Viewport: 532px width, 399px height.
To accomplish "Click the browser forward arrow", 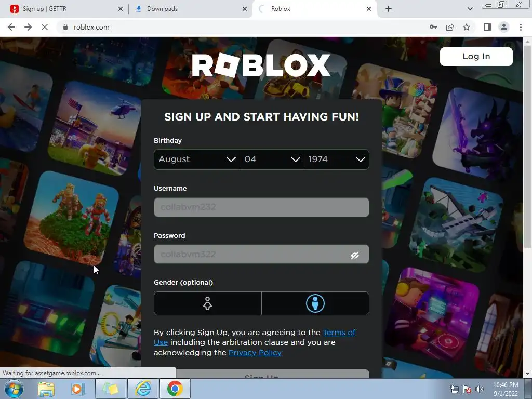I will coord(28,27).
